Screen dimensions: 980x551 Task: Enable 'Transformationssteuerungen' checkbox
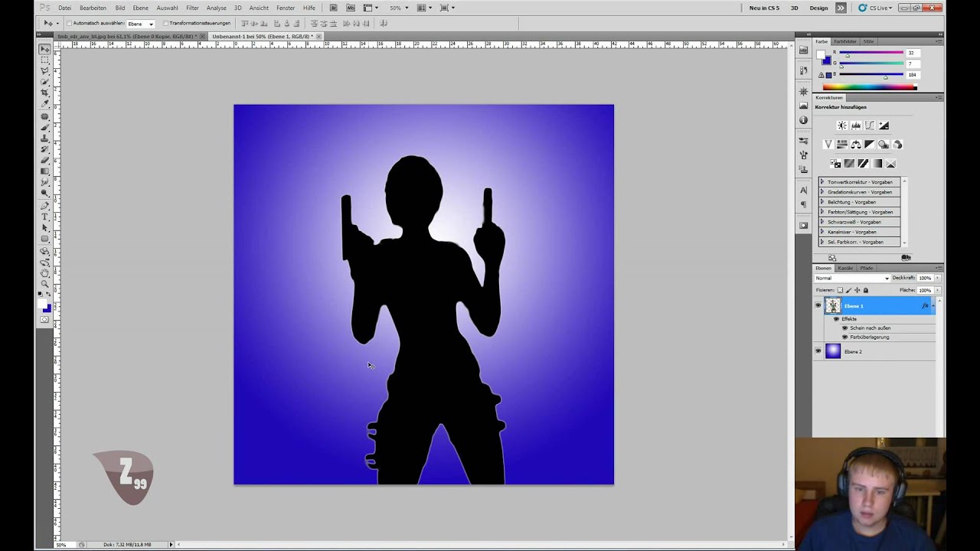pos(166,23)
